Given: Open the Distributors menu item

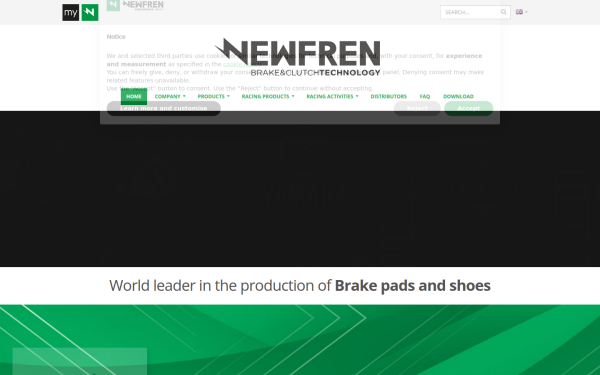Looking at the screenshot, I should point(388,96).
